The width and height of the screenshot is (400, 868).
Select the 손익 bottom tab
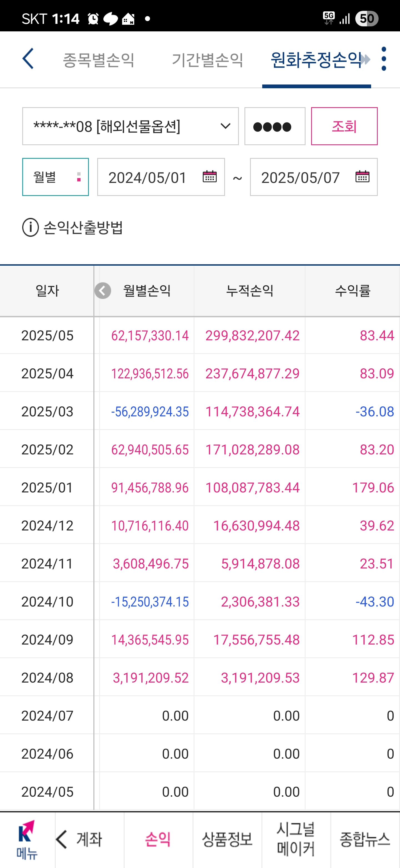point(158,839)
